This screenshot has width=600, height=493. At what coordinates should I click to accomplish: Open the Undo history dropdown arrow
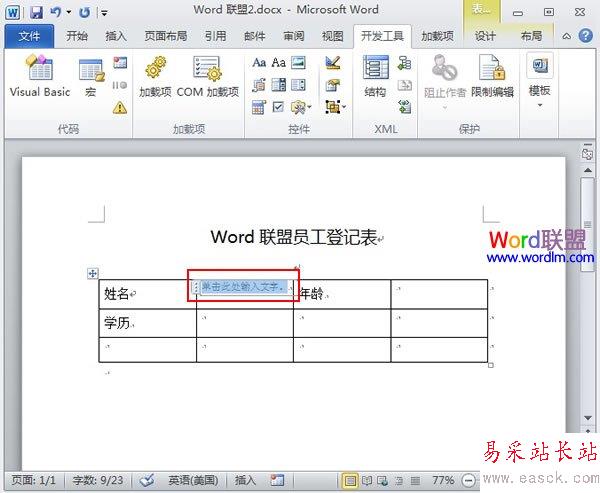point(69,13)
